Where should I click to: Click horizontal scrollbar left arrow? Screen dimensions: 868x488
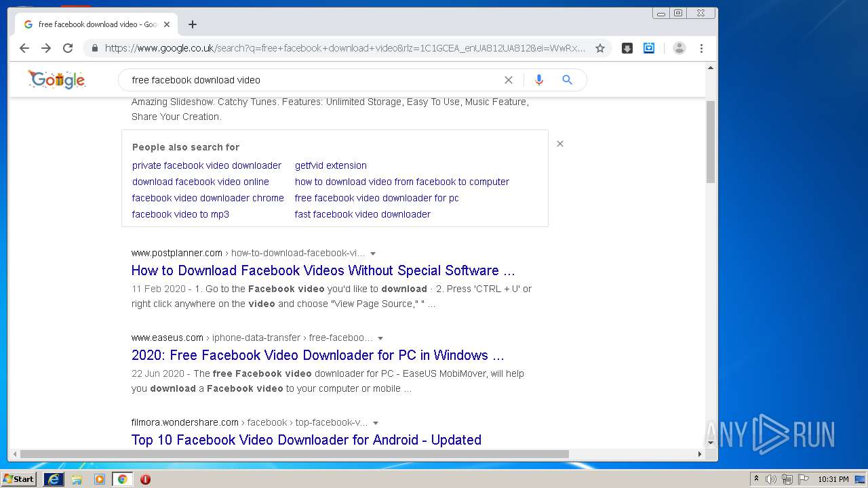point(14,454)
